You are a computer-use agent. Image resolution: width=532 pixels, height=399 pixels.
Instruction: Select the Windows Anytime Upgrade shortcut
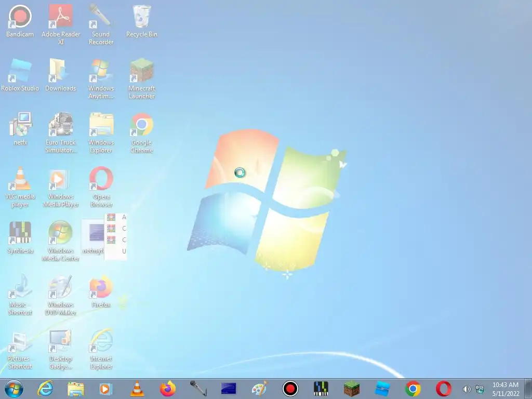(101, 79)
